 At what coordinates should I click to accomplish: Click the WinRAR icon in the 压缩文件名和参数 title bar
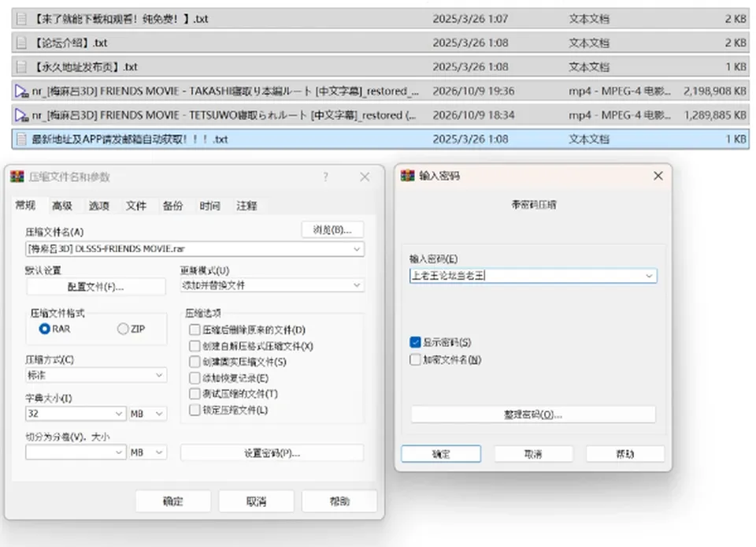pyautogui.click(x=17, y=177)
